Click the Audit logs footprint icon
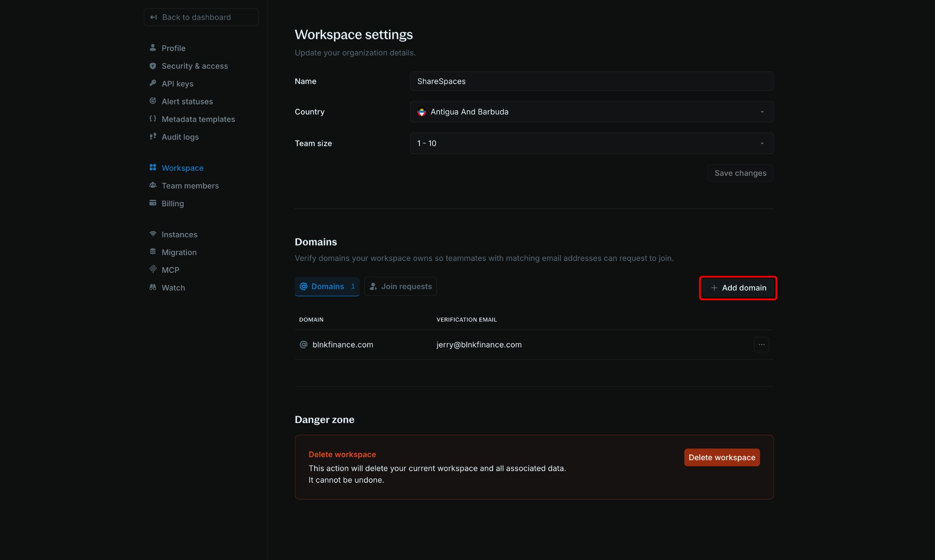Viewport: 935px width, 560px height. 152,136
